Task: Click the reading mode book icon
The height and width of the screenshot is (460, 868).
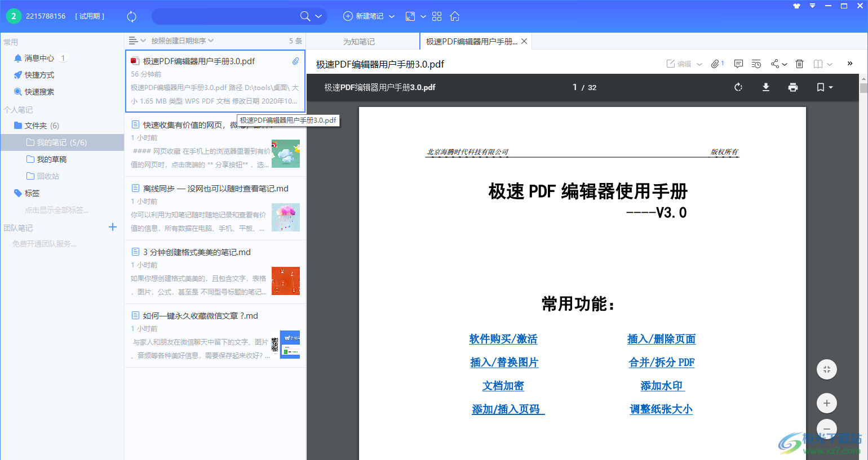Action: 818,64
